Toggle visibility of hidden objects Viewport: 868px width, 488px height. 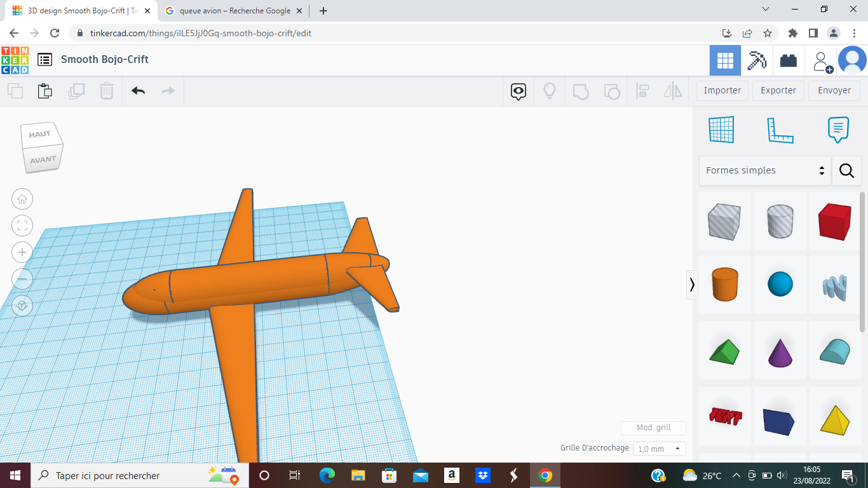tap(518, 91)
